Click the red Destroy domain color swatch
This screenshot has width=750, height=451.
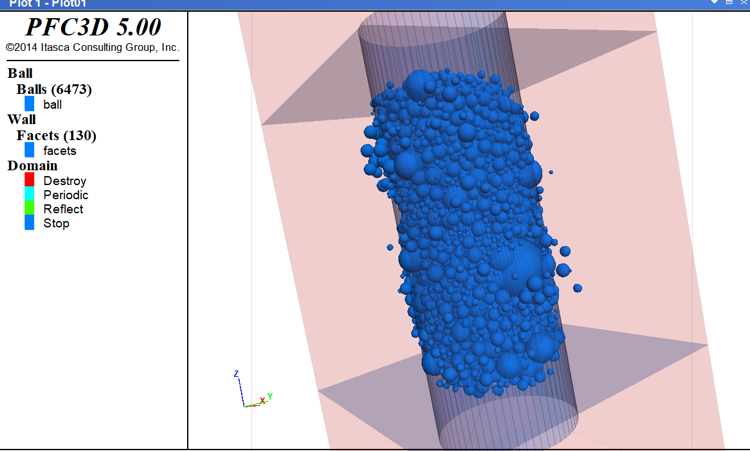click(29, 180)
